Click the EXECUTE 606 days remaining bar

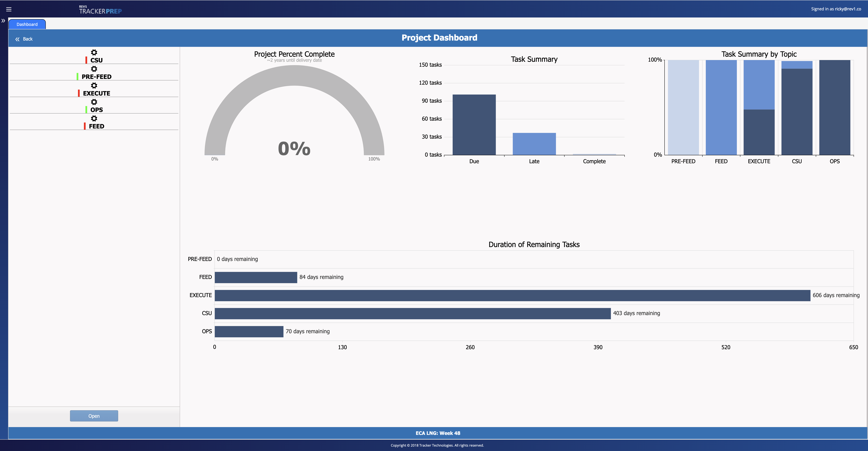(x=512, y=296)
